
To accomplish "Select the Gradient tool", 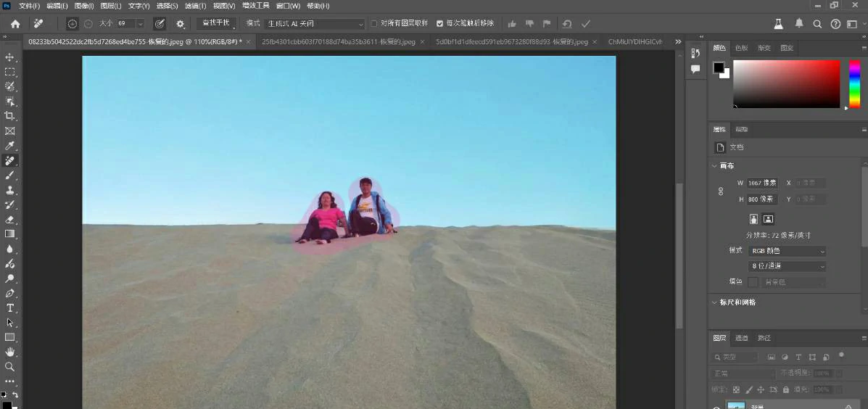I will click(x=9, y=234).
